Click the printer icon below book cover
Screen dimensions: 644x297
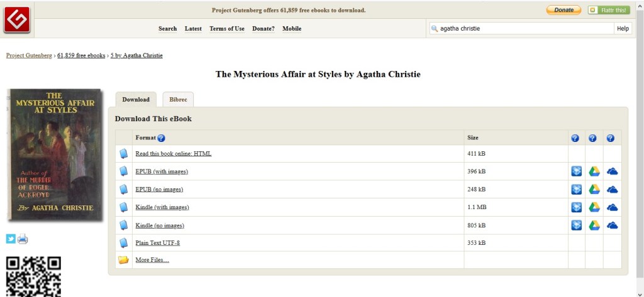[x=23, y=239]
